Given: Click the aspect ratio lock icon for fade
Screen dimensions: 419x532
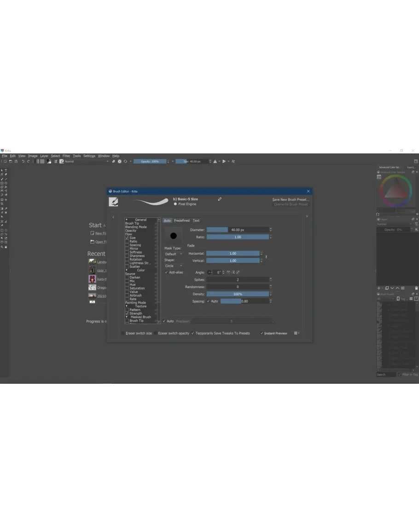Looking at the screenshot, I should 266,257.
